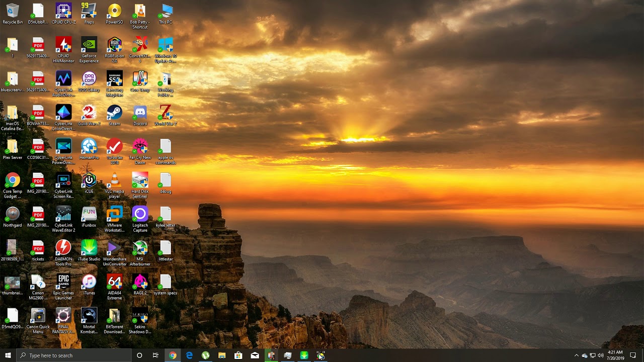Launch iFunbox from desktop
This screenshot has height=362, width=644.
tap(89, 217)
